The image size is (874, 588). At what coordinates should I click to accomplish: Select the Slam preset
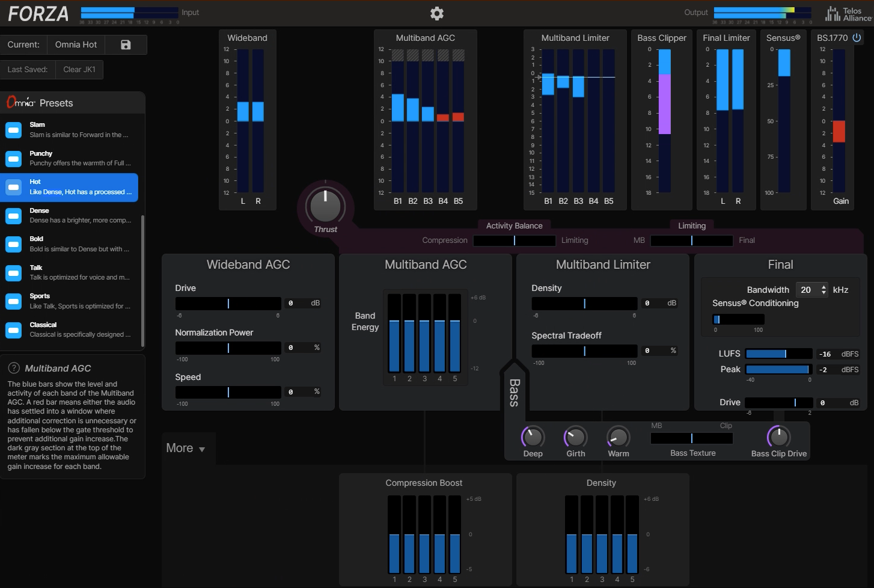[69, 129]
